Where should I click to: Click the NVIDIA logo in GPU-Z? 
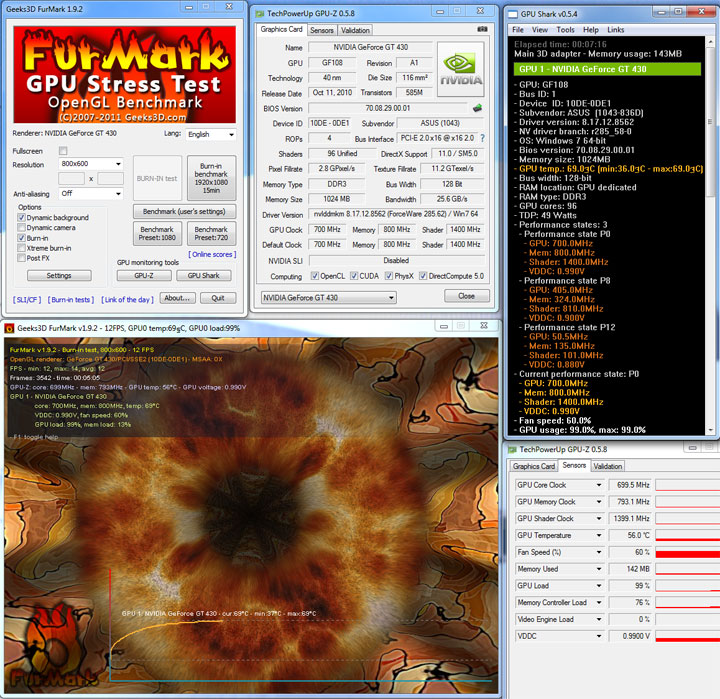461,69
